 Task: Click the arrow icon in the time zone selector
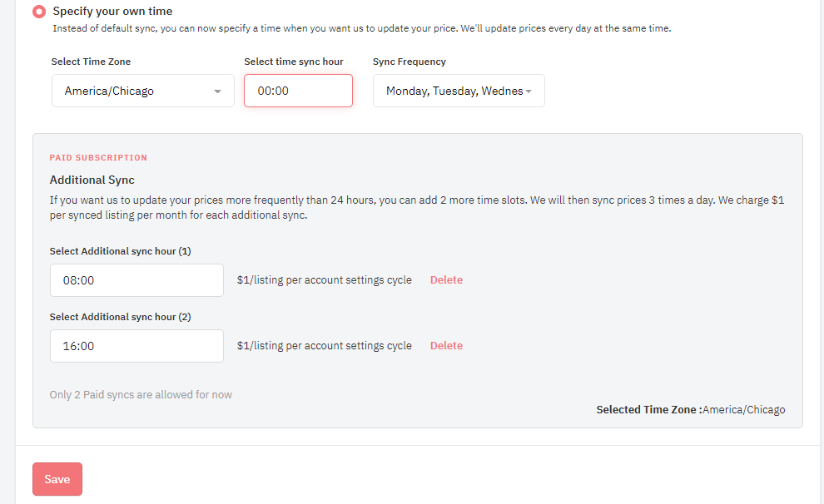tap(217, 91)
